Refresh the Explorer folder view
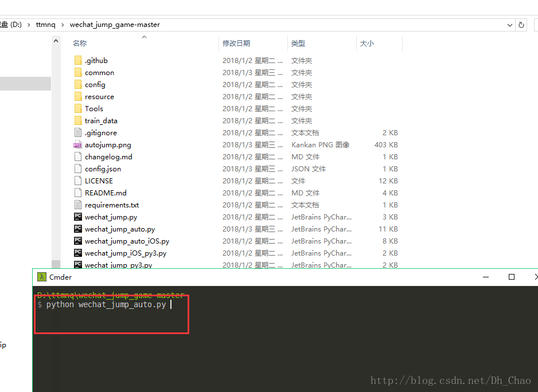 click(521, 25)
